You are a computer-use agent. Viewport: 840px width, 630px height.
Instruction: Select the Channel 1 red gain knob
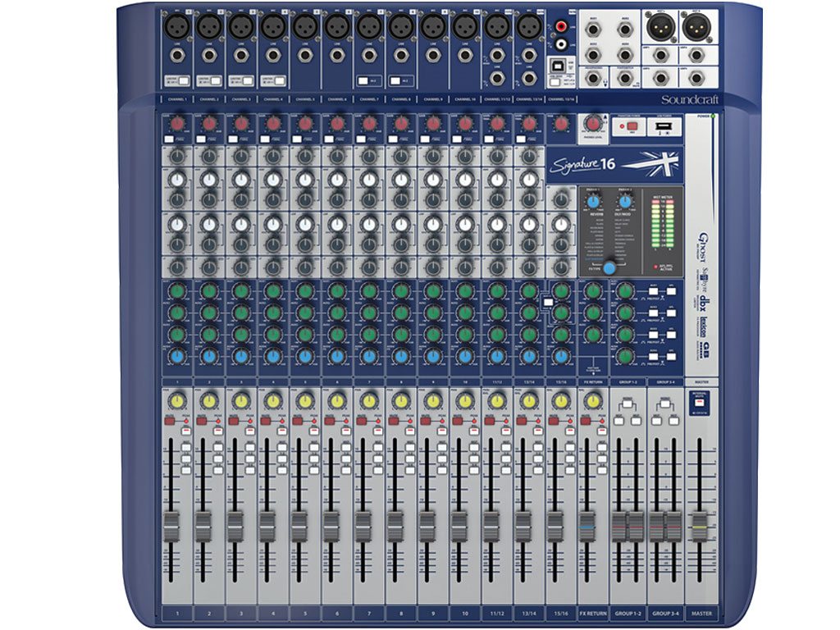coord(176,124)
